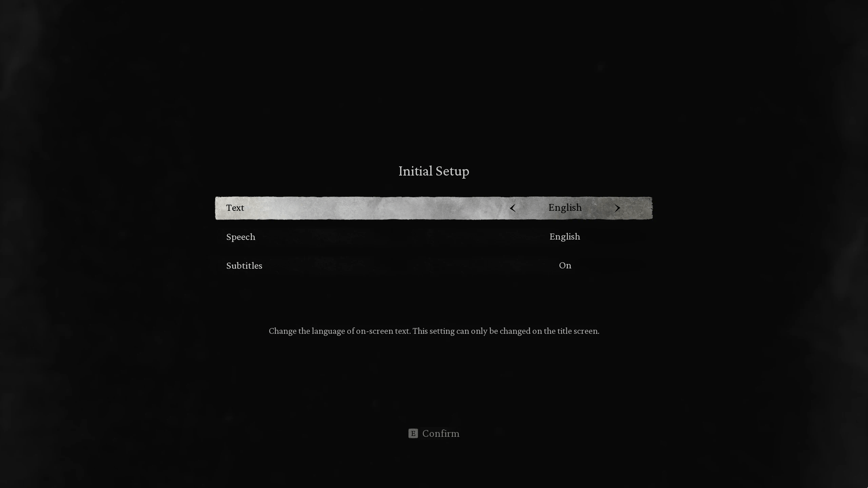Confirm the Initial Setup settings

click(x=434, y=433)
